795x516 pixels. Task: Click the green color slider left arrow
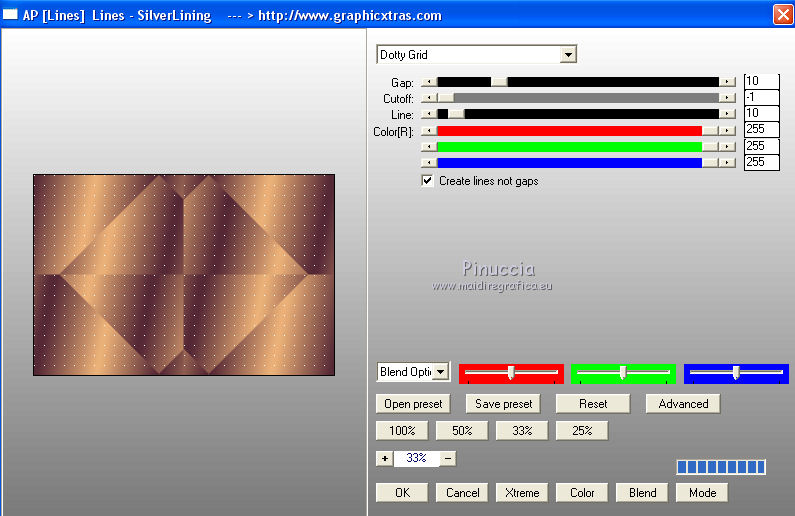[429, 147]
